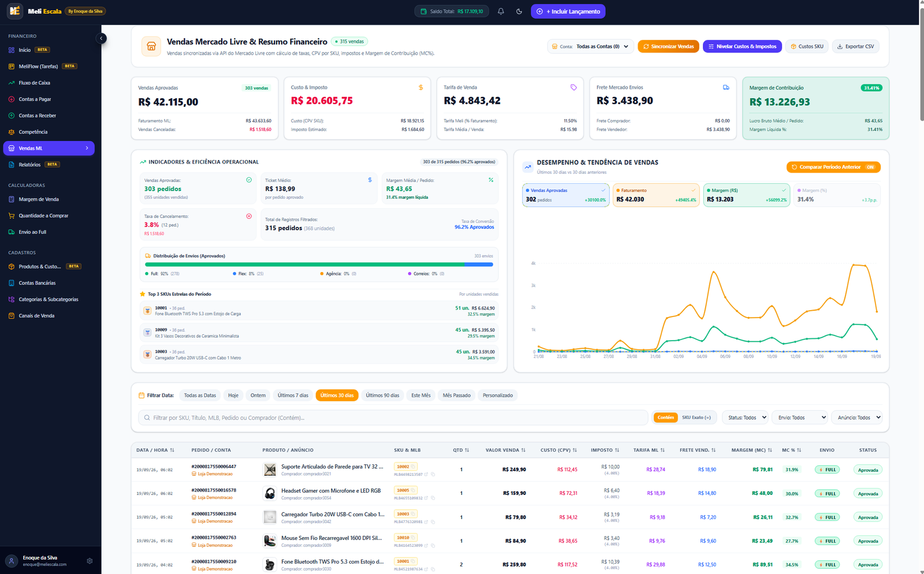Select the Contém search mode
Image resolution: width=924 pixels, height=574 pixels.
[x=665, y=418]
